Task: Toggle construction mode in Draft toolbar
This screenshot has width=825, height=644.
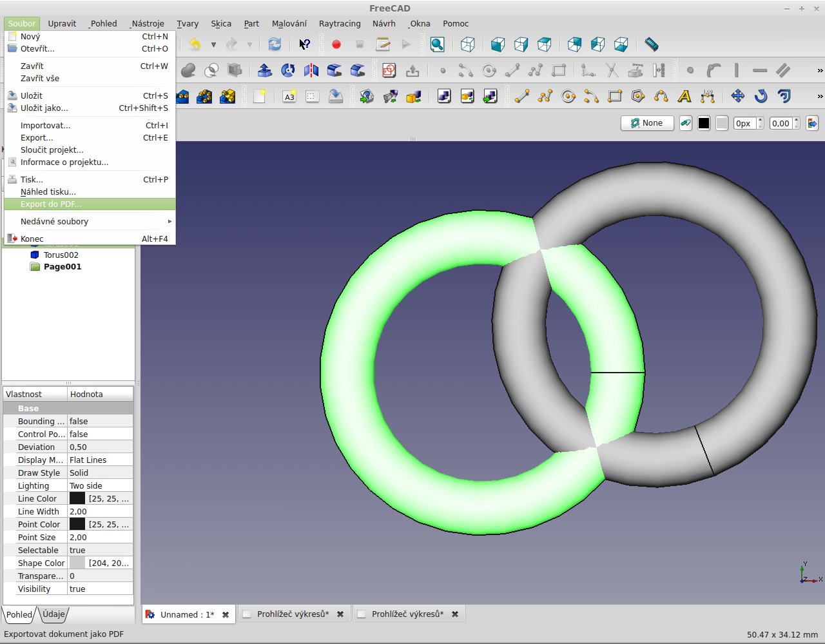Action: 686,123
